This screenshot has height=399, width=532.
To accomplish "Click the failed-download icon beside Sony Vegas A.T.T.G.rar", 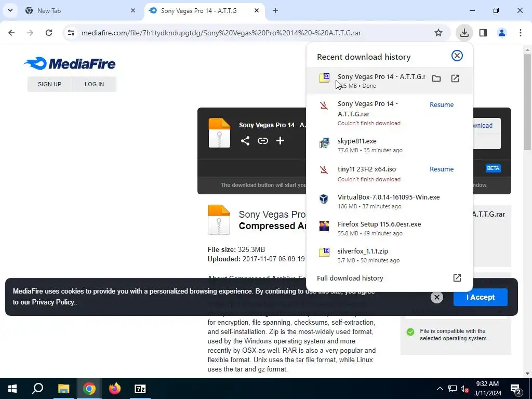I will [x=324, y=105].
